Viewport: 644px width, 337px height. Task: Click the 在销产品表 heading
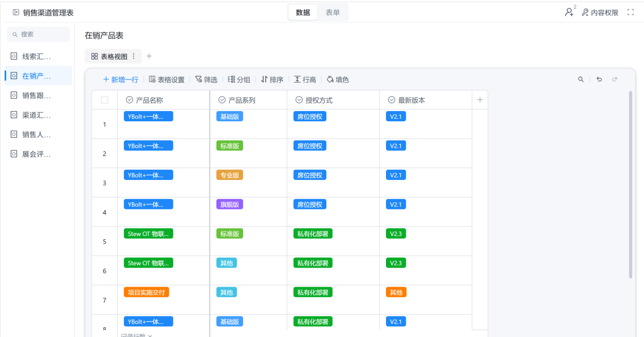pos(104,35)
